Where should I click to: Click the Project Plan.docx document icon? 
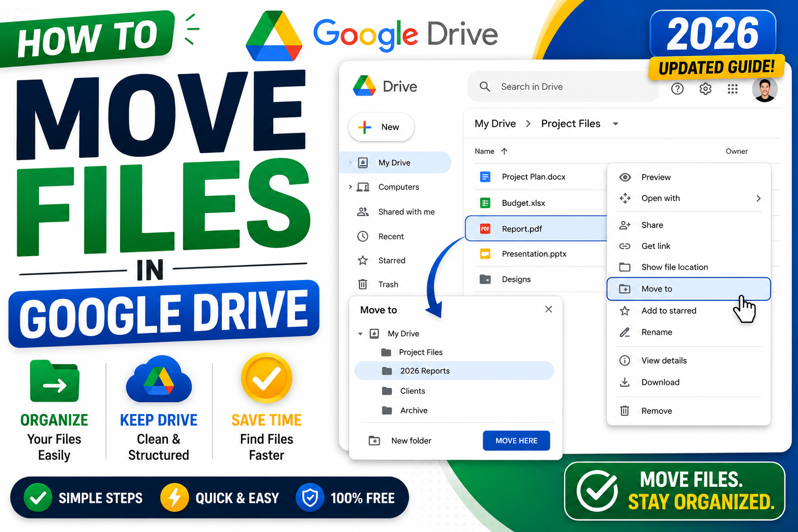pos(485,177)
